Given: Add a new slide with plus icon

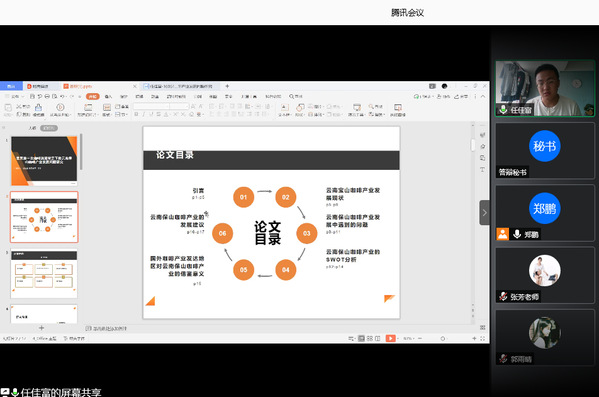Looking at the screenshot, I should pos(42,328).
